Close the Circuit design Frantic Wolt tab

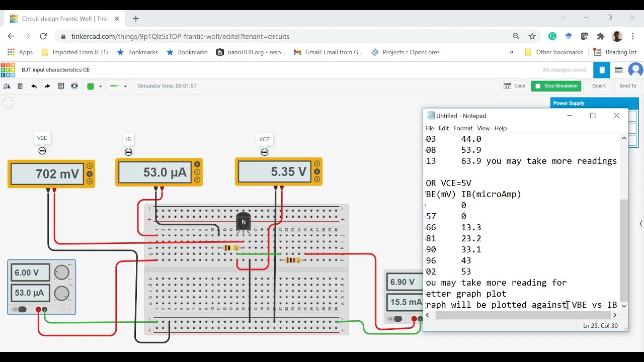pos(117,19)
